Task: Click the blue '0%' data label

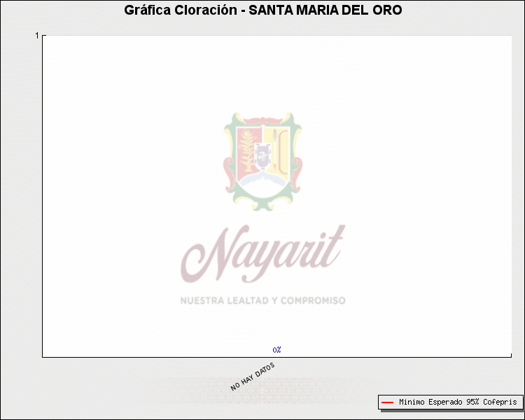Action: (x=276, y=349)
